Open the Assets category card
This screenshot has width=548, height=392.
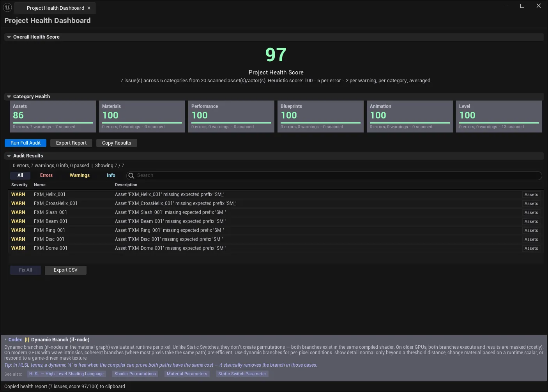click(53, 117)
